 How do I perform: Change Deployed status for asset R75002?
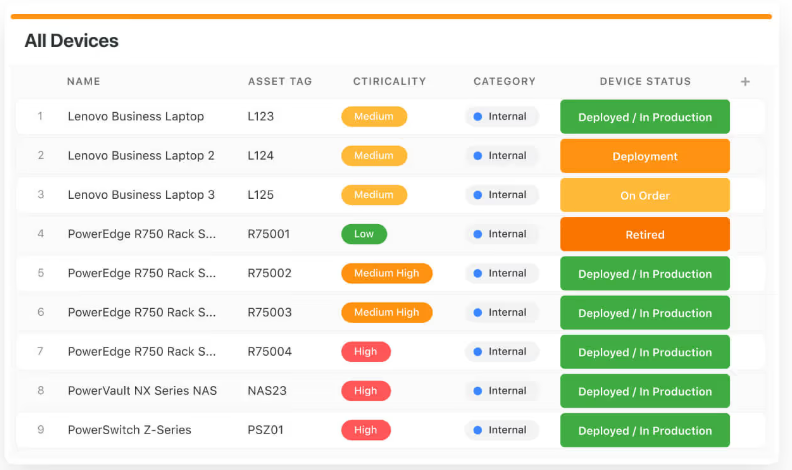645,274
